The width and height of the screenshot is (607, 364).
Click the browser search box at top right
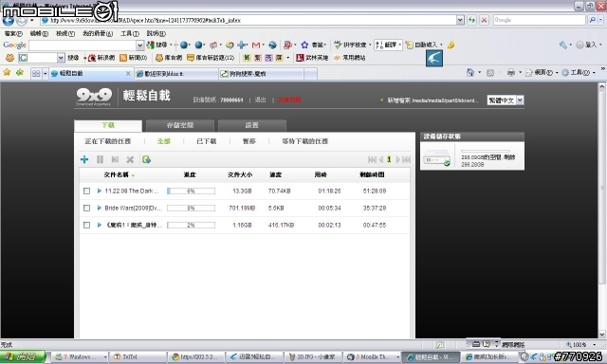539,20
